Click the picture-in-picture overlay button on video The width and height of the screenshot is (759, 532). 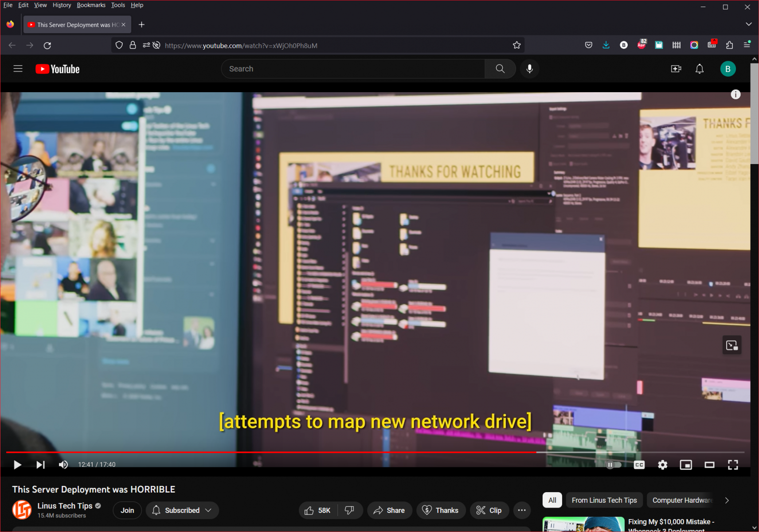[732, 345]
